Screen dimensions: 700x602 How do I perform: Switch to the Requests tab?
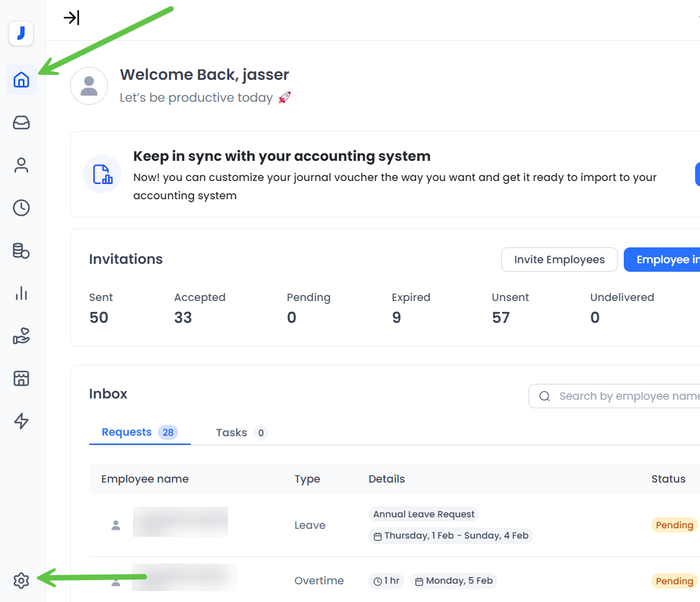127,433
